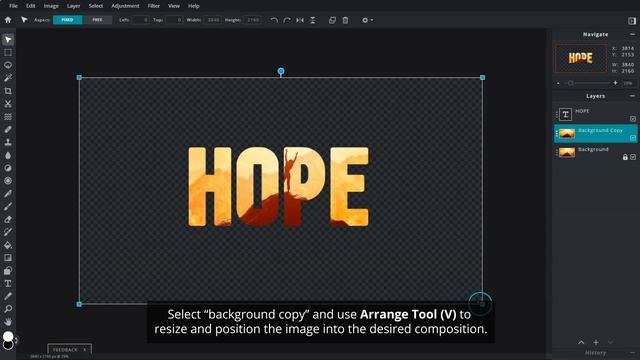The image size is (640, 360).
Task: Open the black background color swatch
Action: 8,345
